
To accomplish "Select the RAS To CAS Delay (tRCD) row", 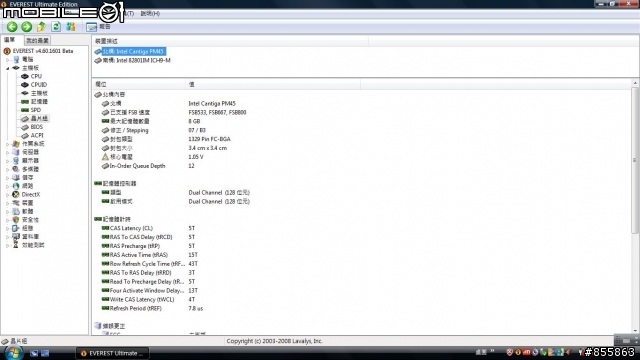I will coord(149,238).
